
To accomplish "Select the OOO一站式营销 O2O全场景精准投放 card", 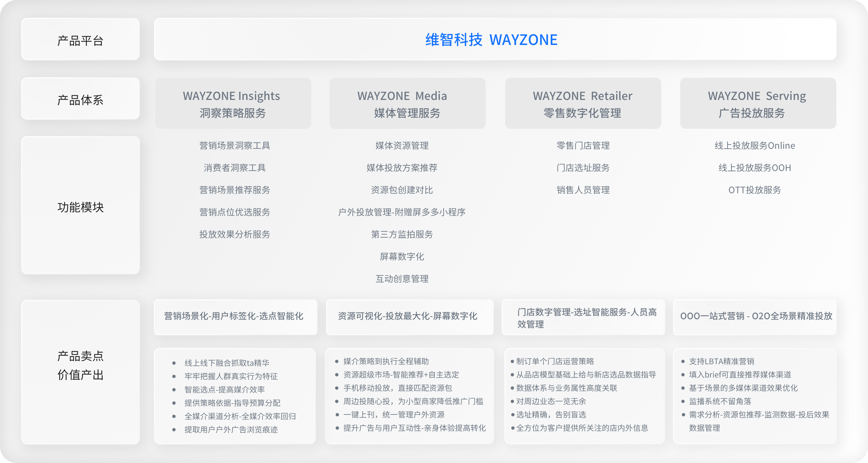I will tap(754, 317).
